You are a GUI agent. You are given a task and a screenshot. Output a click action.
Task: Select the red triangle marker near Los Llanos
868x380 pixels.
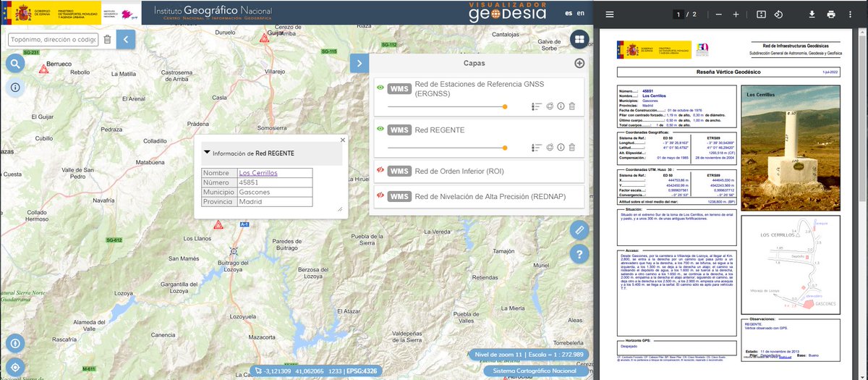[x=217, y=225]
